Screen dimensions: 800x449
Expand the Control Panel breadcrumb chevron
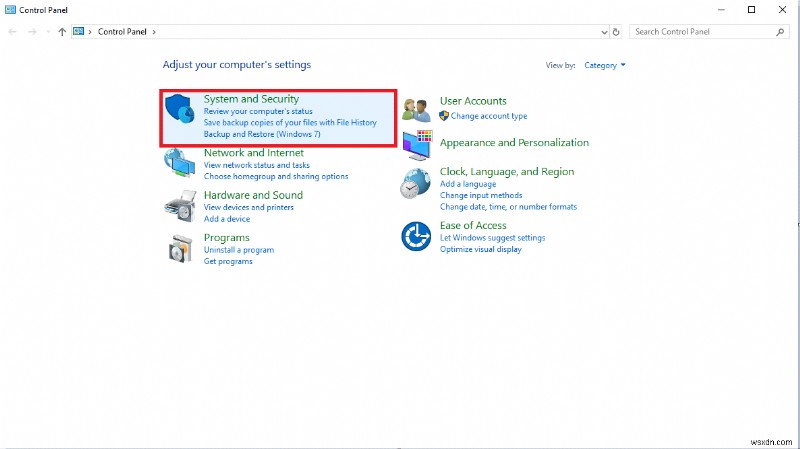pos(154,32)
